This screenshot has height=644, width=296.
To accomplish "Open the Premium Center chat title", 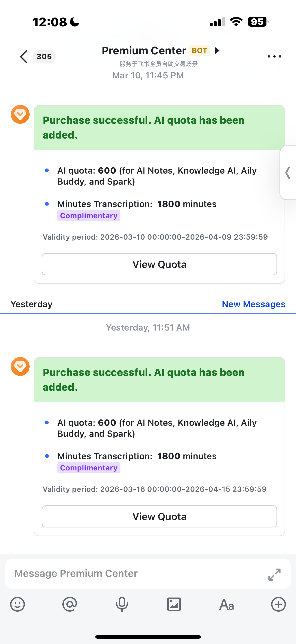I will [144, 51].
